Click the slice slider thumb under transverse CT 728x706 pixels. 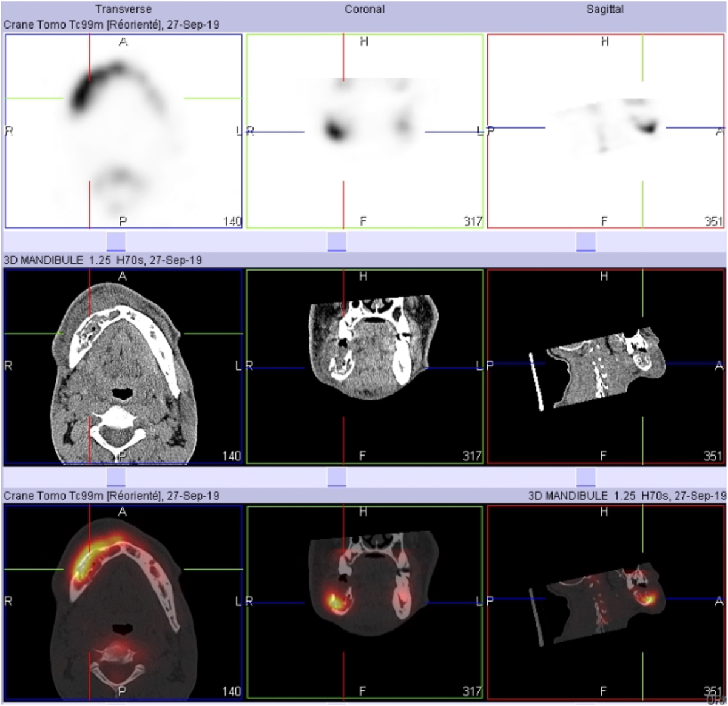point(116,477)
